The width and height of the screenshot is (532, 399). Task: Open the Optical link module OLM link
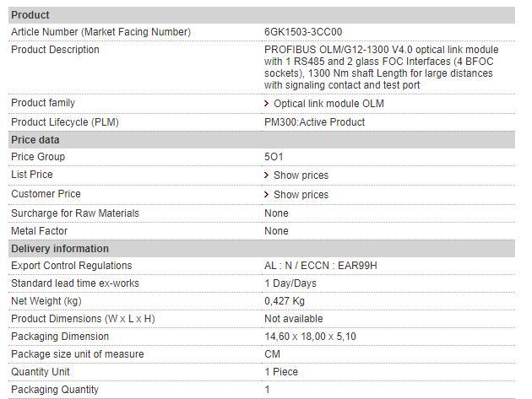(328, 104)
